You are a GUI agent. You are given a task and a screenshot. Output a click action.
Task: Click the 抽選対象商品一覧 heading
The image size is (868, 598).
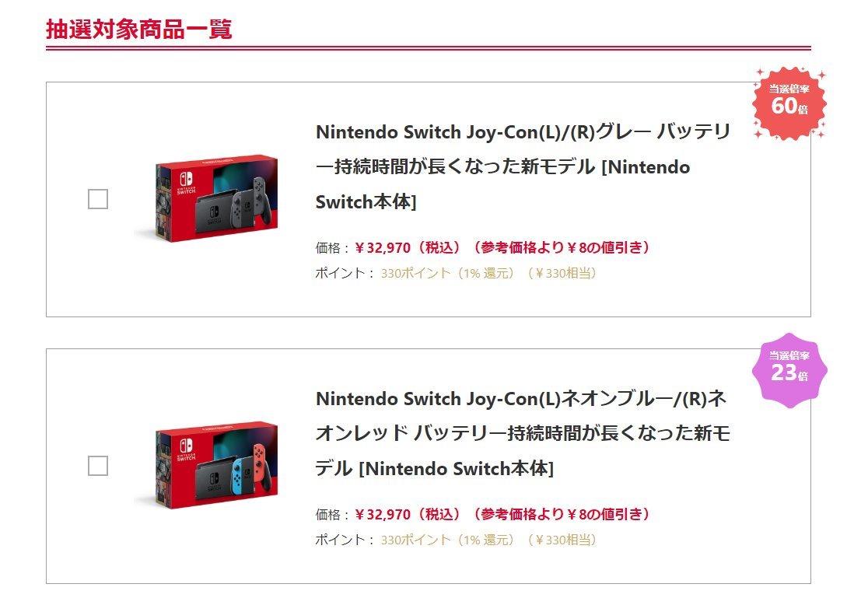(x=139, y=30)
